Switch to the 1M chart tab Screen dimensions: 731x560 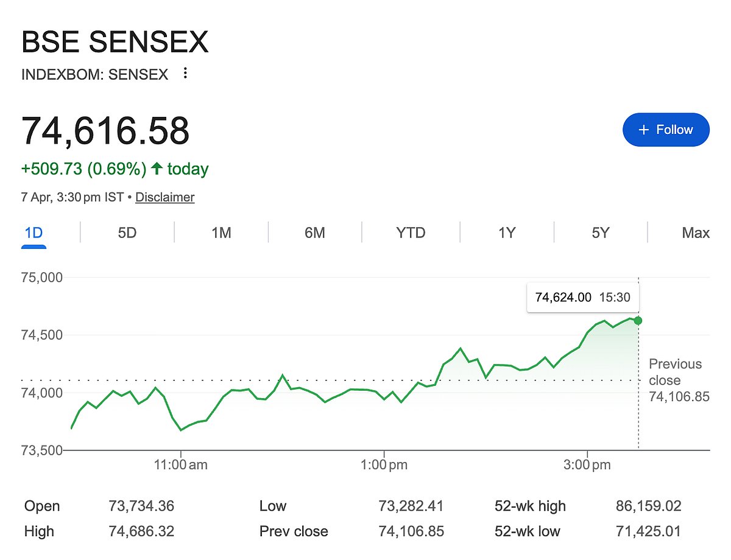(x=221, y=233)
